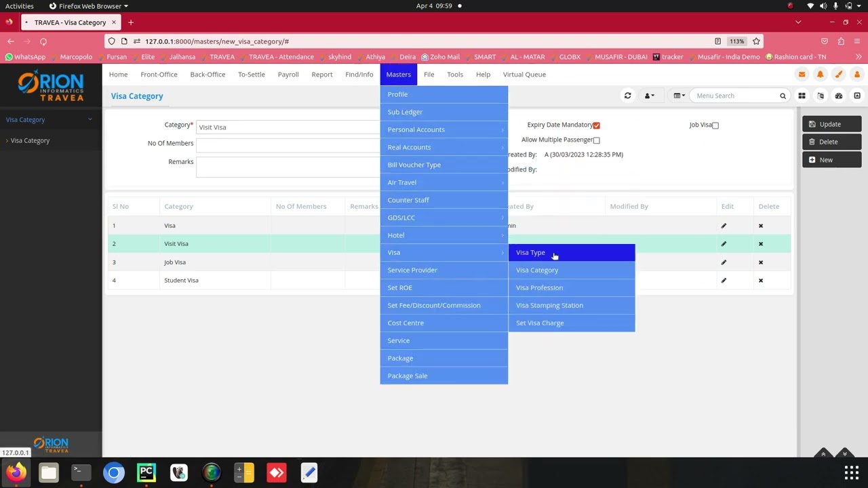This screenshot has width=868, height=488.
Task: Open the user dropdown in the toolbar
Action: click(649, 96)
